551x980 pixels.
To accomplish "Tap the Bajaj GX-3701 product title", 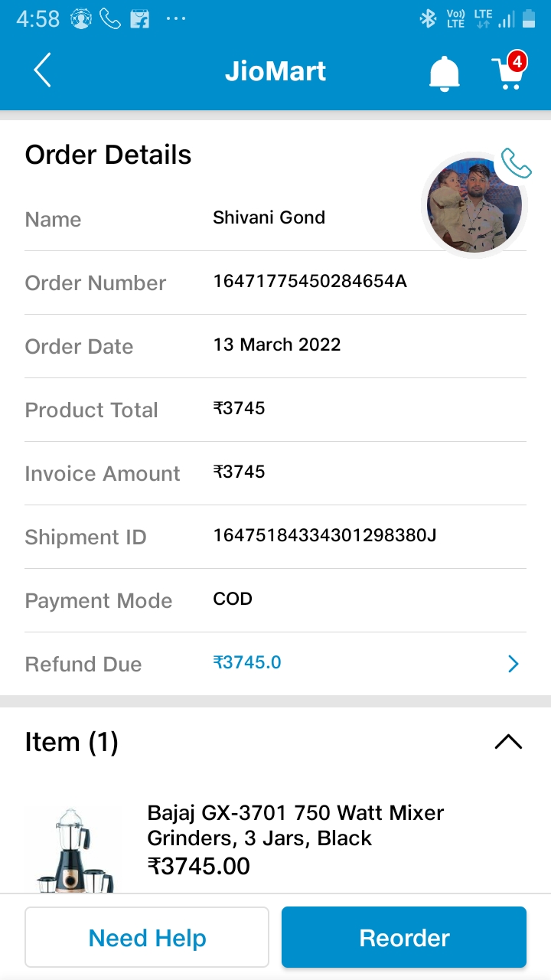I will click(295, 825).
